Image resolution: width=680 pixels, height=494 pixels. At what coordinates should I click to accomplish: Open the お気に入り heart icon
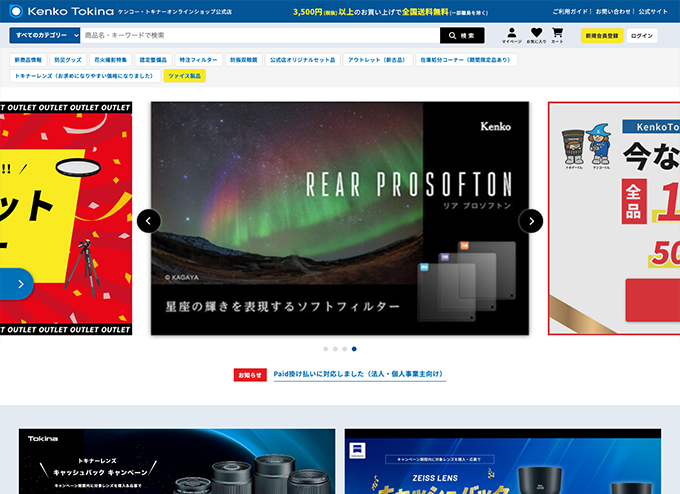[x=536, y=35]
